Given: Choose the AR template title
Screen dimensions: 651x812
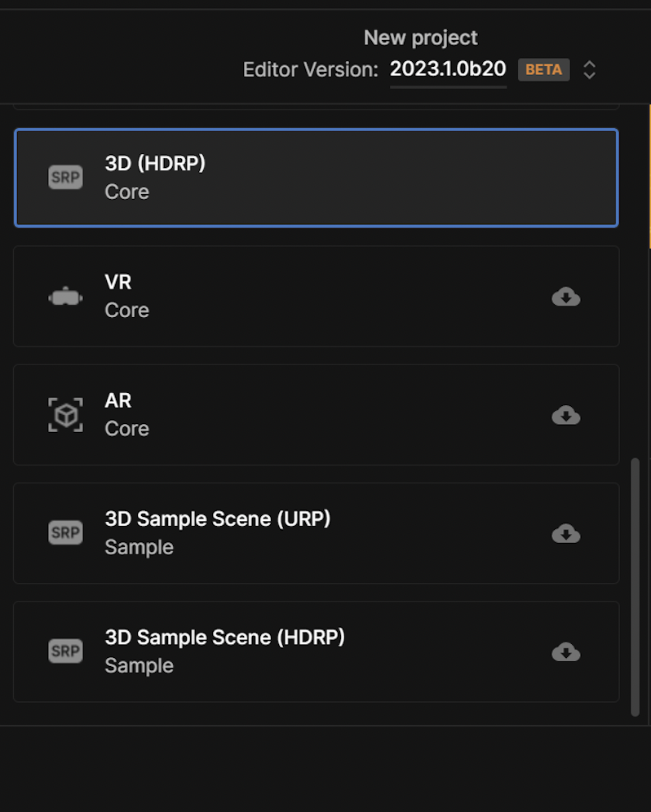Looking at the screenshot, I should [x=118, y=401].
